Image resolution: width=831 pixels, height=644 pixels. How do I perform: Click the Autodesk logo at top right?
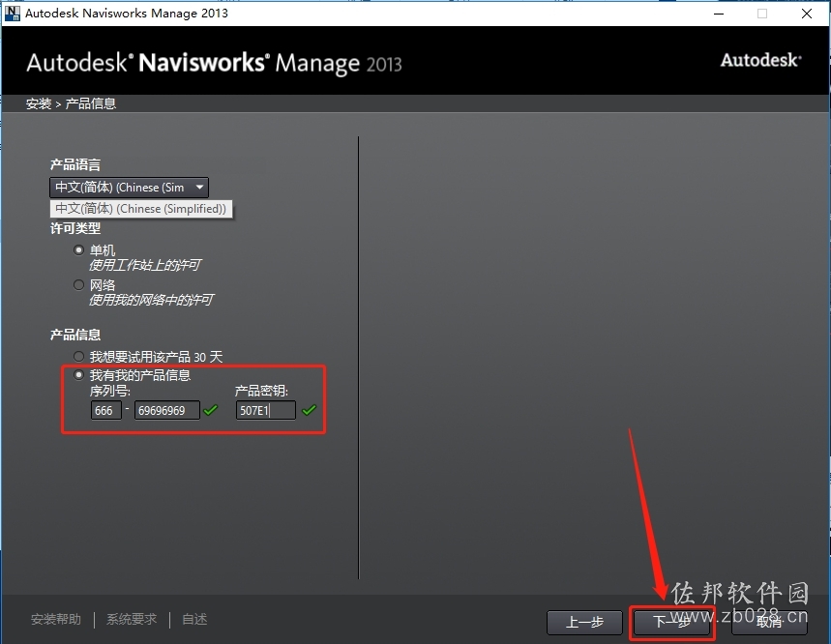click(761, 60)
